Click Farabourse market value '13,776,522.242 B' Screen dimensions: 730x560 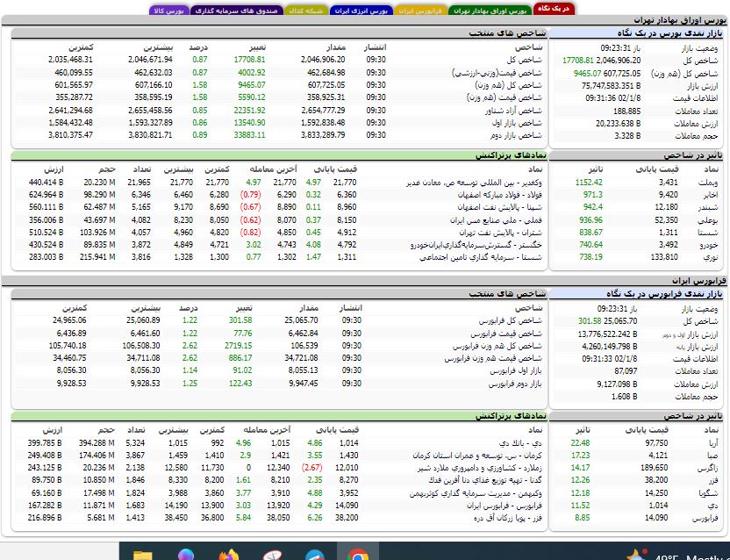point(607,334)
